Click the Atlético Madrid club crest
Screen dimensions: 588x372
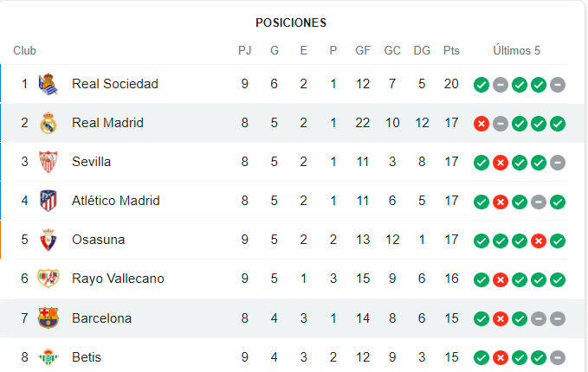point(48,201)
